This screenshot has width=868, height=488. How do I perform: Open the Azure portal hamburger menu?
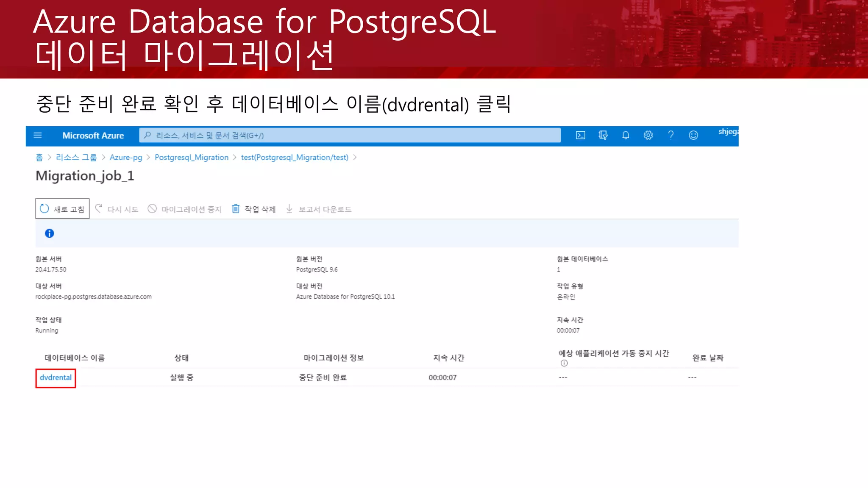click(x=38, y=136)
